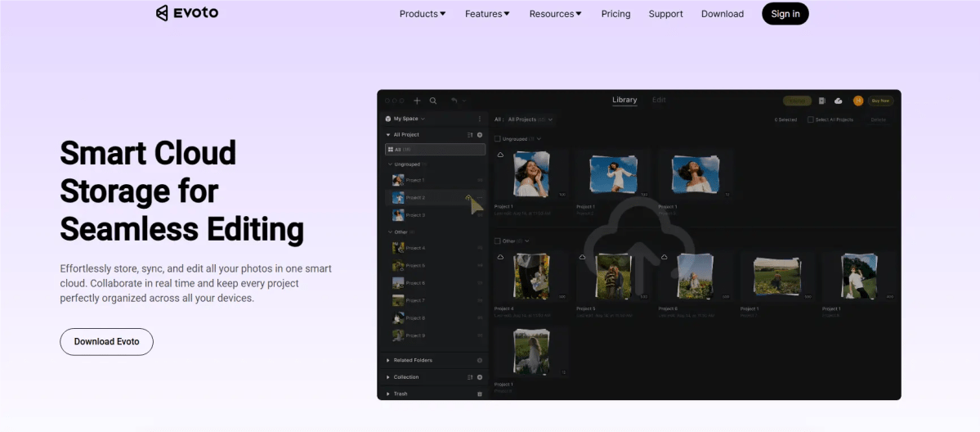Viewport: 980px width, 432px height.
Task: Open the three-dot menu beside My Space
Action: coord(480,119)
